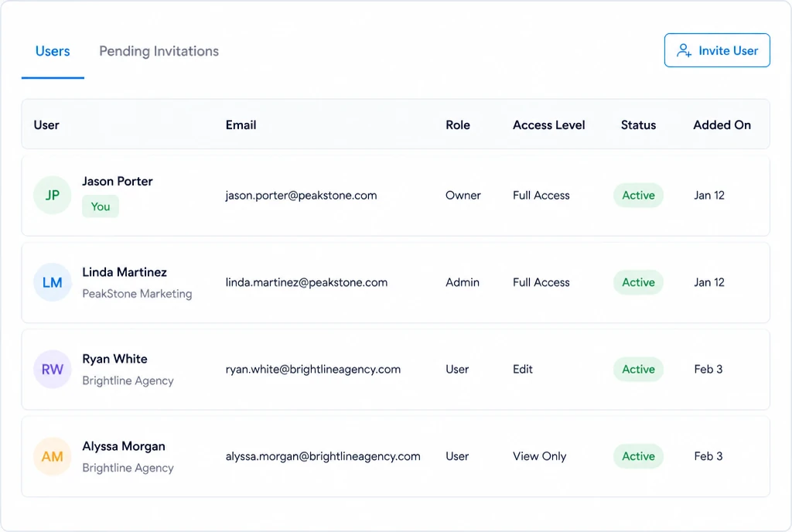Click email linda.martinez@peakstone.com

(306, 282)
